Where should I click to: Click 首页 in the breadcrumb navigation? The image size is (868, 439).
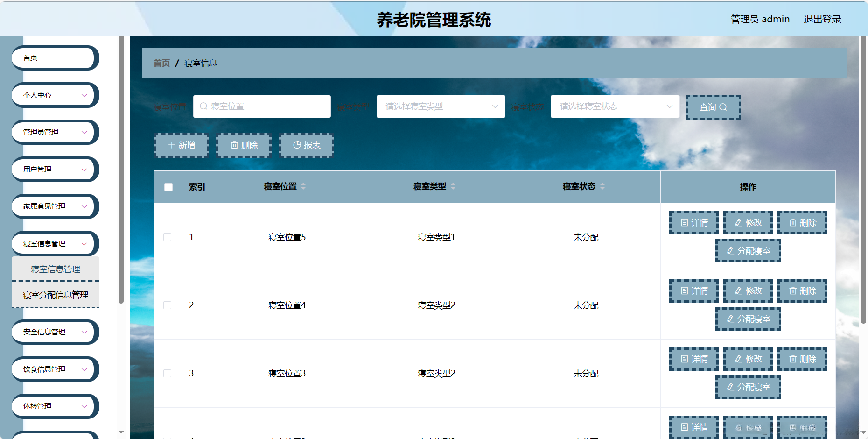coord(161,63)
